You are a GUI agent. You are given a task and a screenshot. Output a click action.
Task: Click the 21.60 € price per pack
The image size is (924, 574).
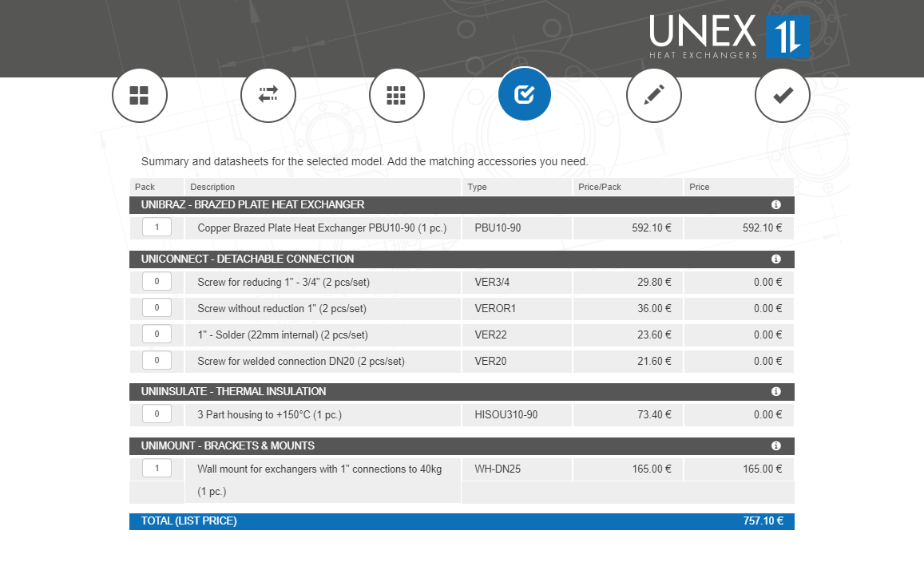654,362
